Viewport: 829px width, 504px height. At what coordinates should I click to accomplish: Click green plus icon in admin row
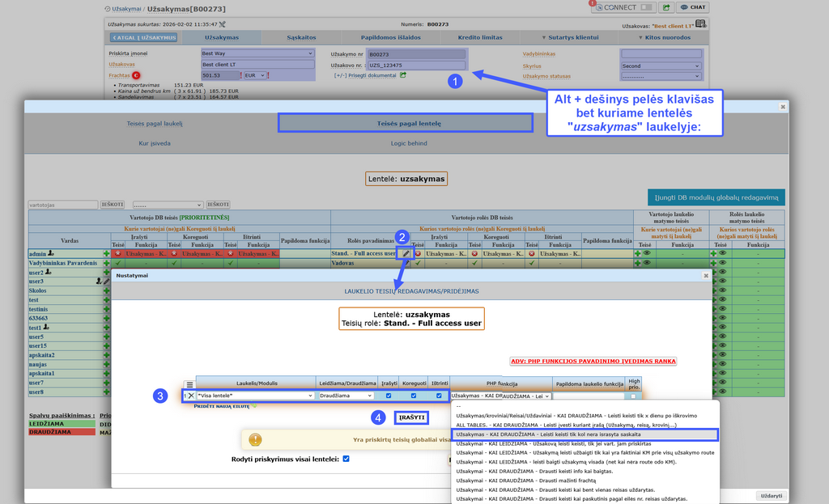point(106,253)
